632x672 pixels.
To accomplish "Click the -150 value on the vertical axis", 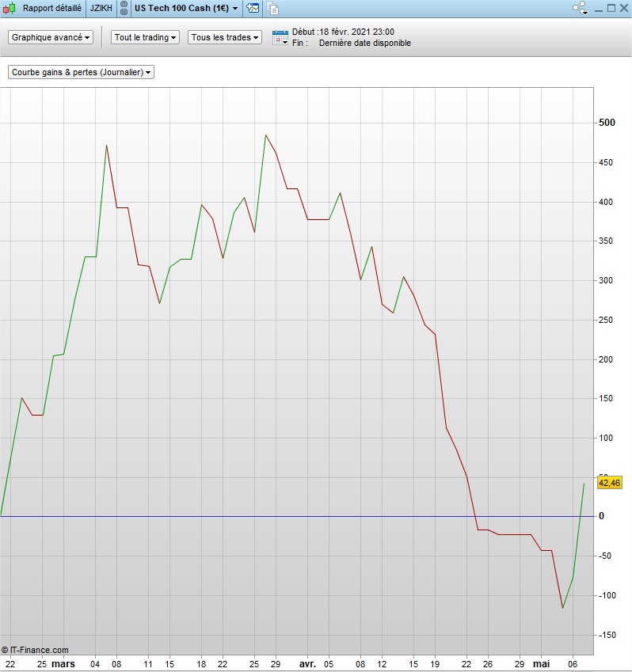I will coord(607,635).
